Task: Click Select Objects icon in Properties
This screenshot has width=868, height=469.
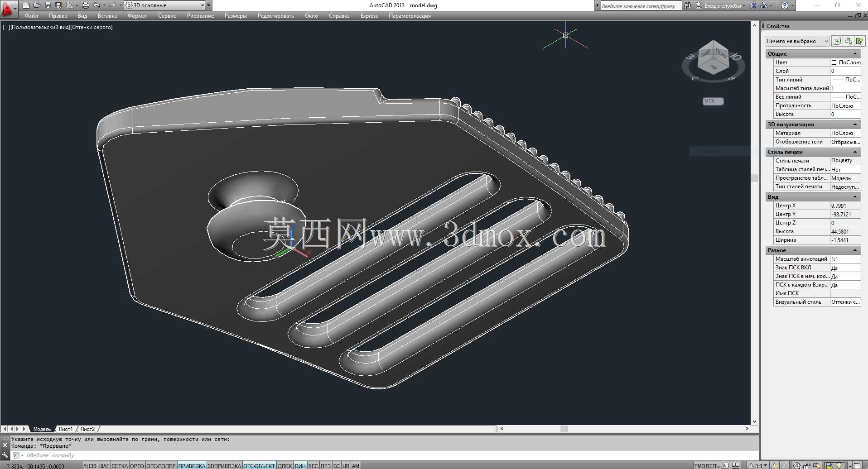Action: pyautogui.click(x=848, y=41)
